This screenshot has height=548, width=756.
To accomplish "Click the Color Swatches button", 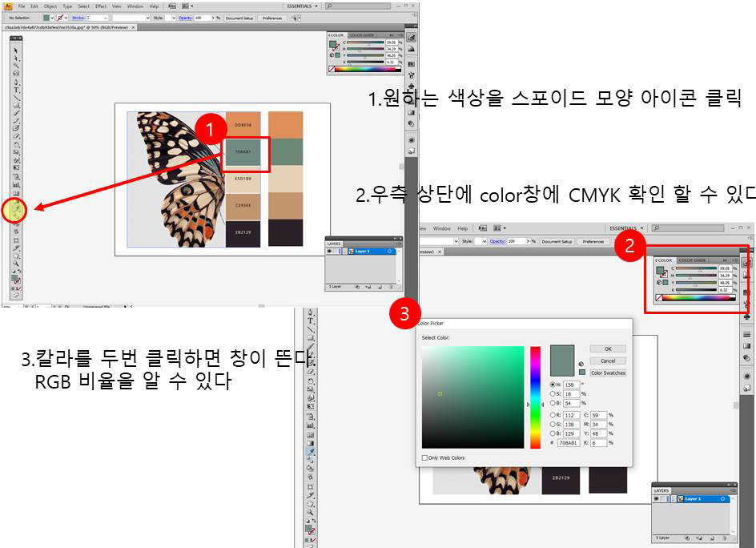I will (609, 373).
